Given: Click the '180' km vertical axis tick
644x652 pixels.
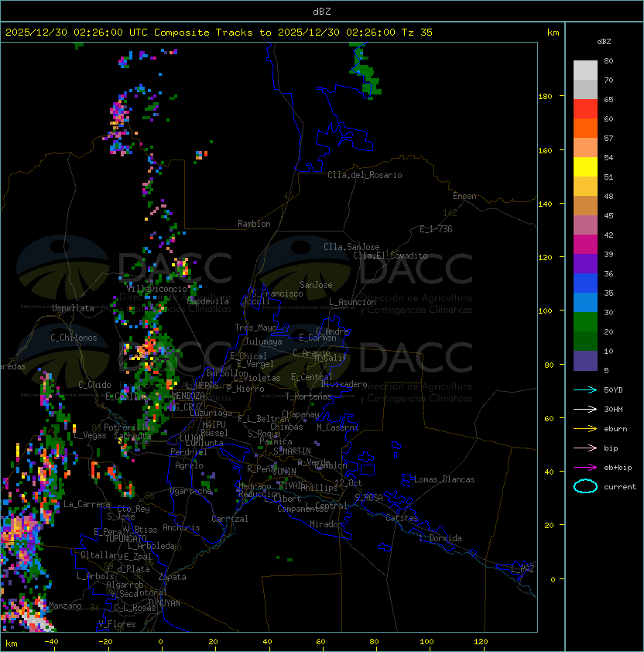Looking at the screenshot, I should (x=545, y=97).
